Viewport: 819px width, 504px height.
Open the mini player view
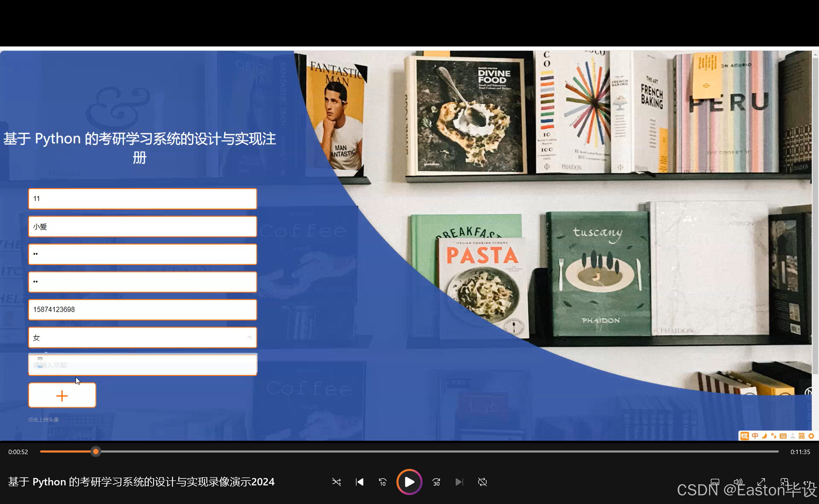click(x=784, y=482)
